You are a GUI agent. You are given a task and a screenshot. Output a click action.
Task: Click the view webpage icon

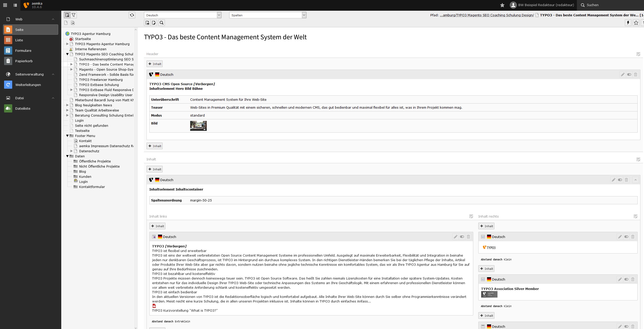click(147, 23)
